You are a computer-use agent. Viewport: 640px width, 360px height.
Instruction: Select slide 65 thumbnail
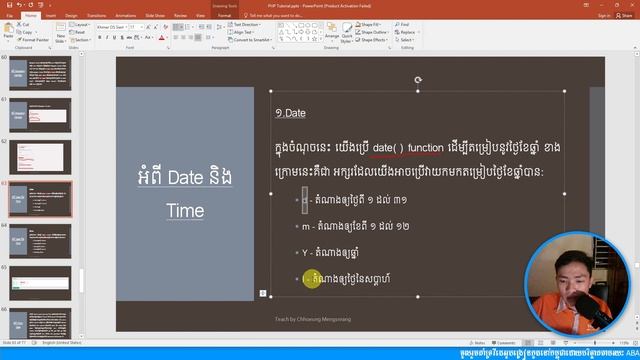click(x=40, y=283)
